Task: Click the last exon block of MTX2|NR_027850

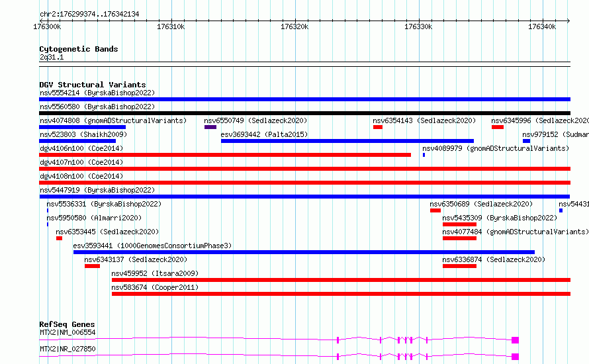Action: pos(515,357)
